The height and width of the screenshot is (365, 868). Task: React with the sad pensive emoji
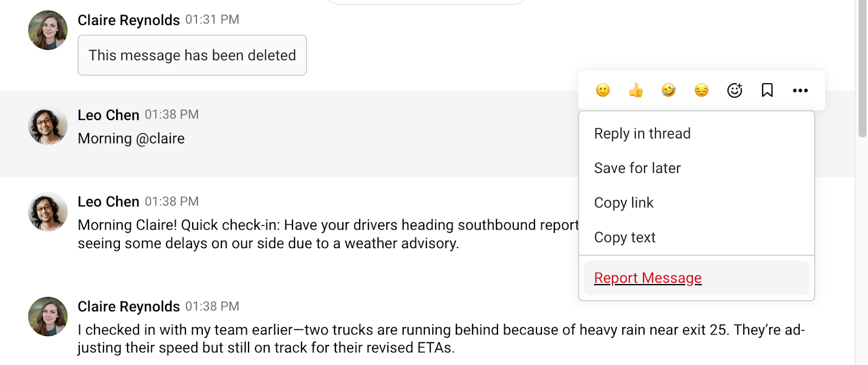click(x=701, y=90)
